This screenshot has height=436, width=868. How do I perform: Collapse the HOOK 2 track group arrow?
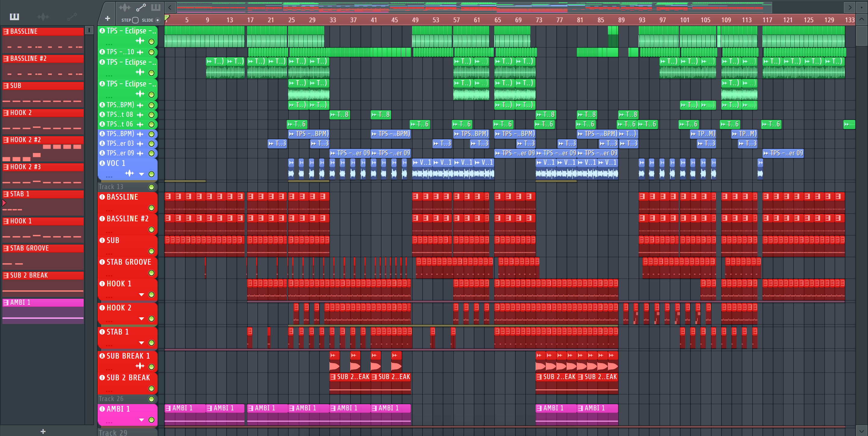pos(142,319)
